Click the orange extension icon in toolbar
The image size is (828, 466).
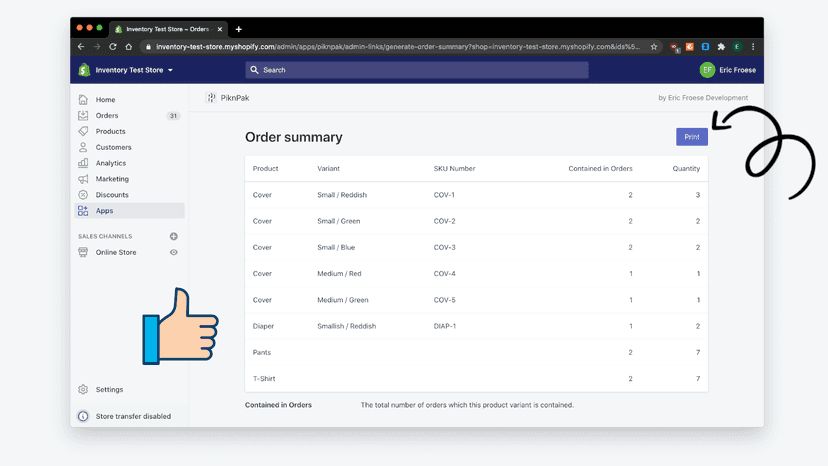pyautogui.click(x=690, y=46)
